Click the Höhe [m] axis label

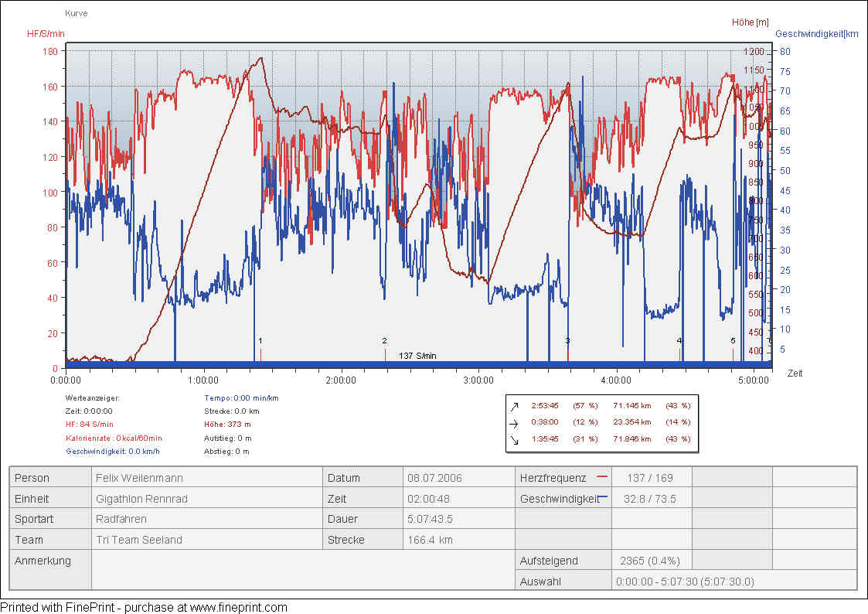pos(750,22)
